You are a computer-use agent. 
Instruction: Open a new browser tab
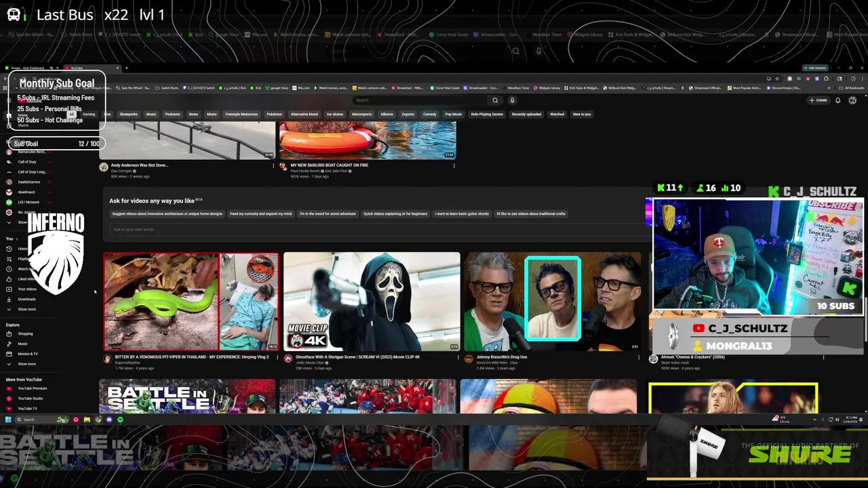127,68
